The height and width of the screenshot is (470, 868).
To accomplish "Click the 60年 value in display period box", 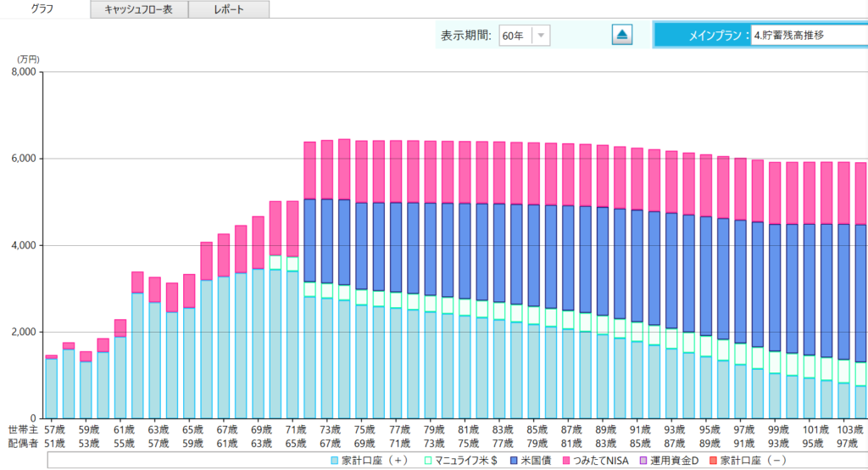I will tap(514, 36).
